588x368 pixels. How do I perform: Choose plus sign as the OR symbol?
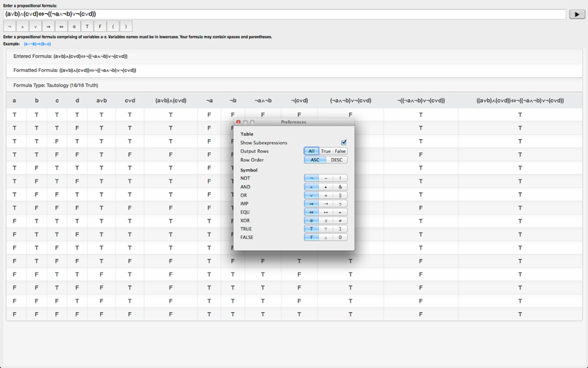coord(326,195)
